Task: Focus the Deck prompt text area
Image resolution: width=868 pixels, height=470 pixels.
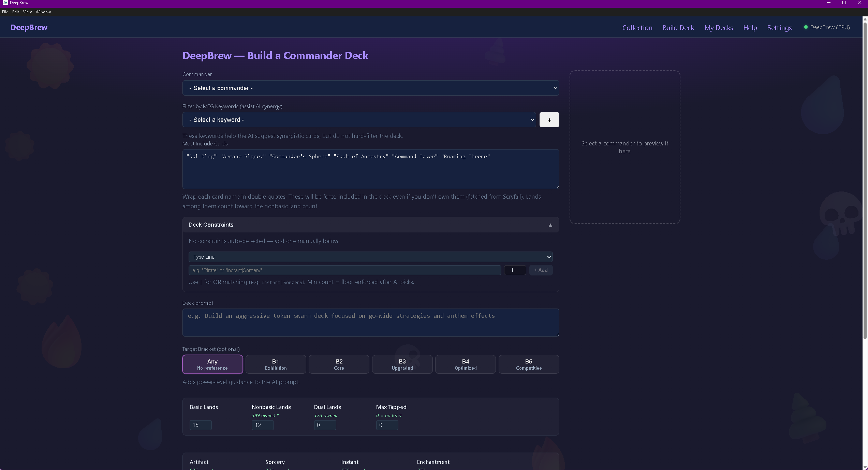Action: pos(371,323)
